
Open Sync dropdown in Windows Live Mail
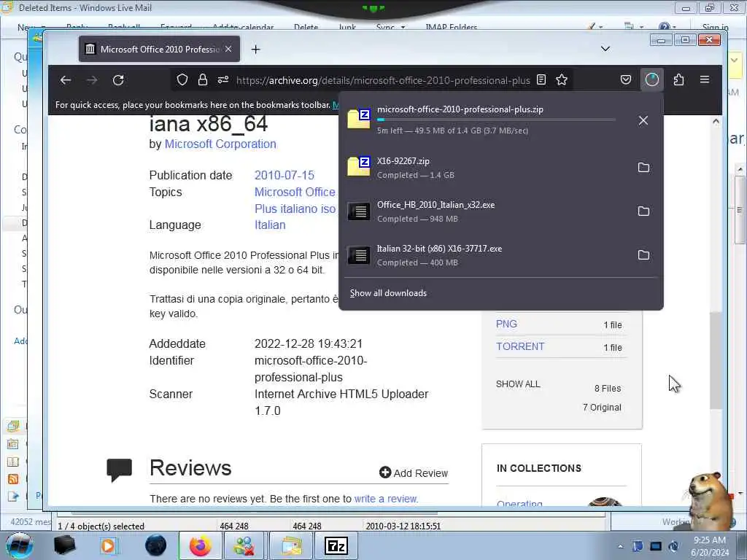click(391, 27)
